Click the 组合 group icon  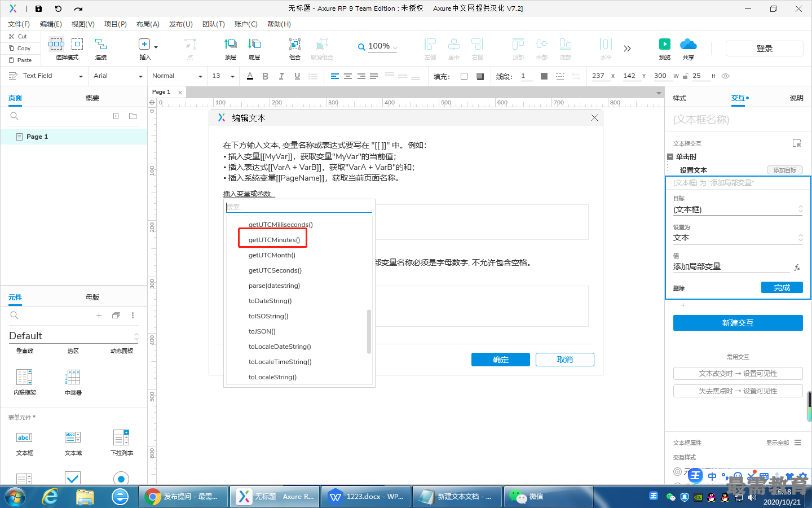[295, 44]
